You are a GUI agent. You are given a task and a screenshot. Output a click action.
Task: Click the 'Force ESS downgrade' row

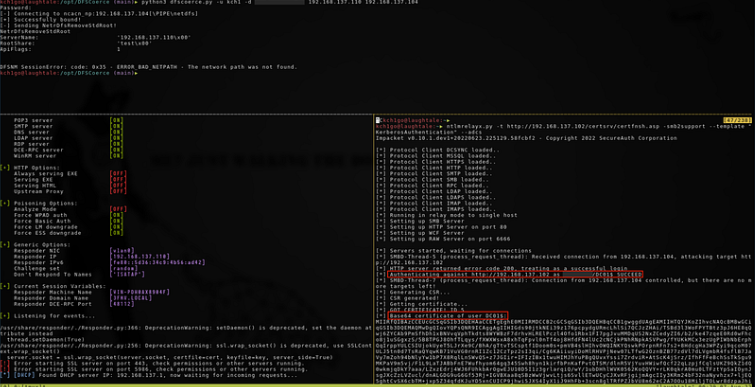click(x=68, y=233)
